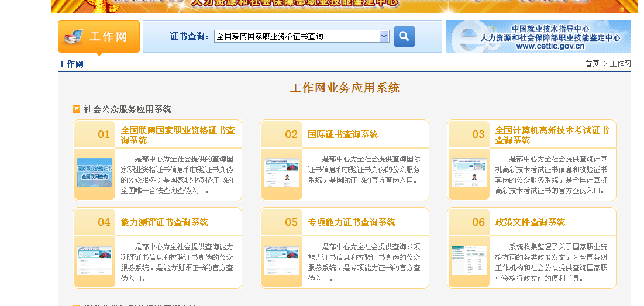Click the thumbnail for 能力测评证书查询系统

95,260
